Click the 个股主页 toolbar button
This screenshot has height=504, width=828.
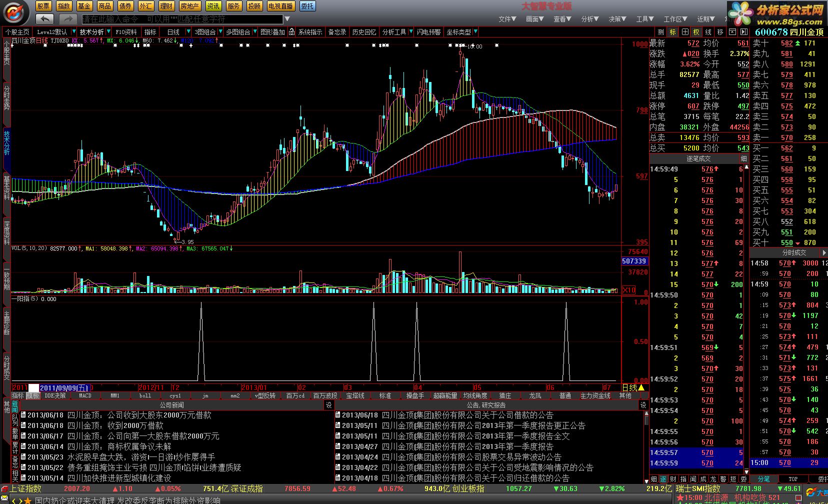17,32
